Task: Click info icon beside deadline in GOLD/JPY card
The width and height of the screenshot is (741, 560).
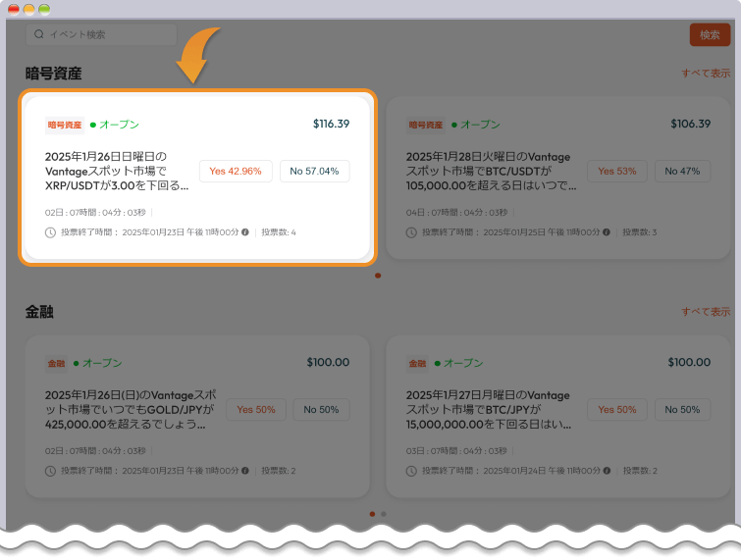Action: point(245,471)
